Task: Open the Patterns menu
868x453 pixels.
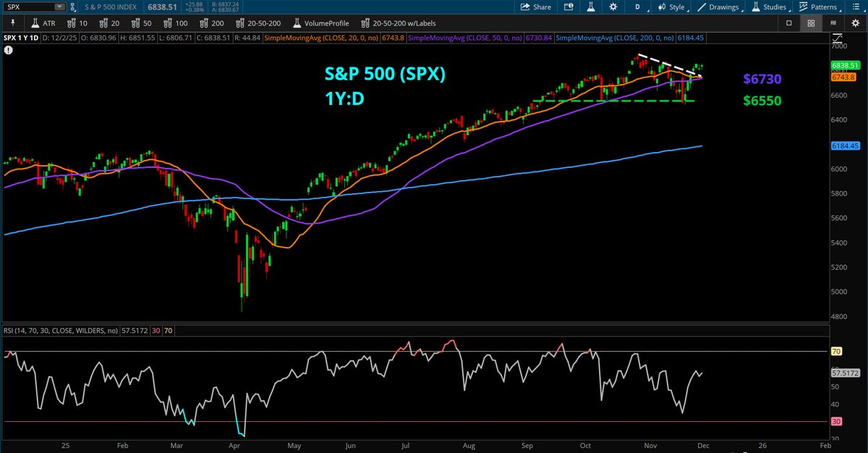Action: point(821,7)
